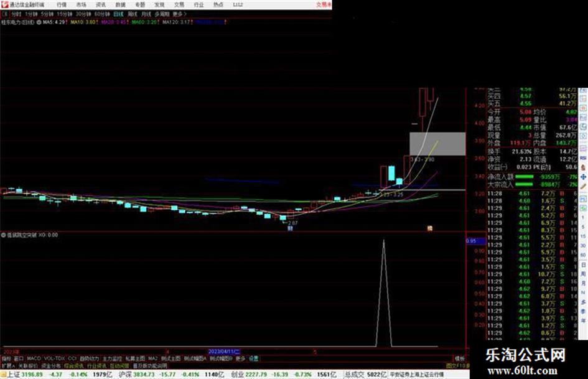588x379 pixels.
Task: Click the sidebar '5' period shortcut
Action: click(x=583, y=227)
